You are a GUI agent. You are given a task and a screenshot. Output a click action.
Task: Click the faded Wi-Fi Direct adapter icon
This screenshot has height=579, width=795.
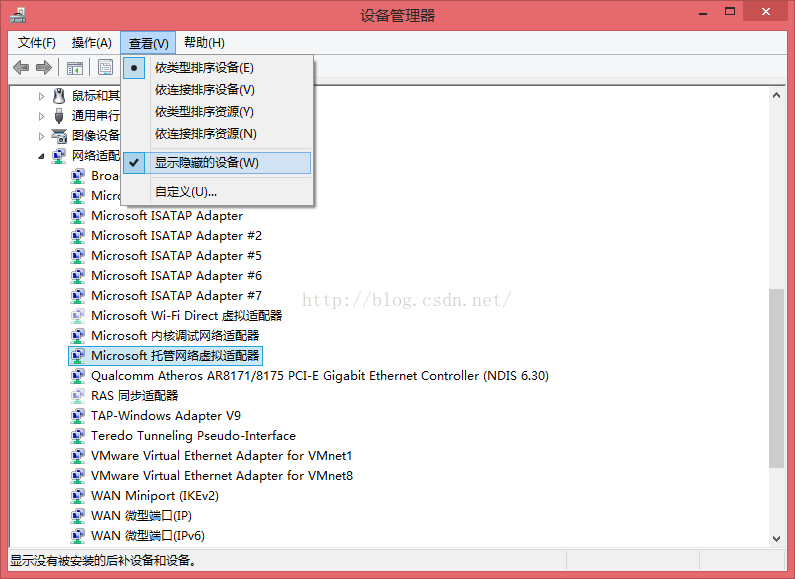point(78,316)
